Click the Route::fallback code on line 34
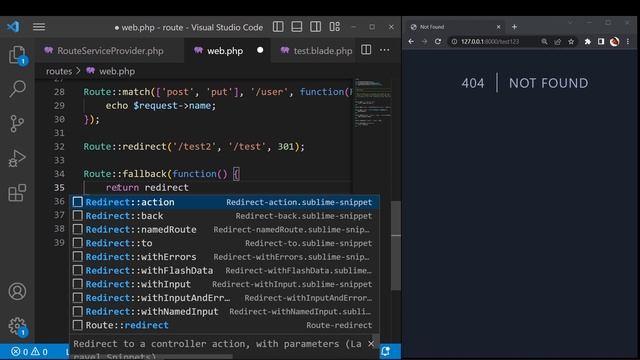 pos(162,174)
